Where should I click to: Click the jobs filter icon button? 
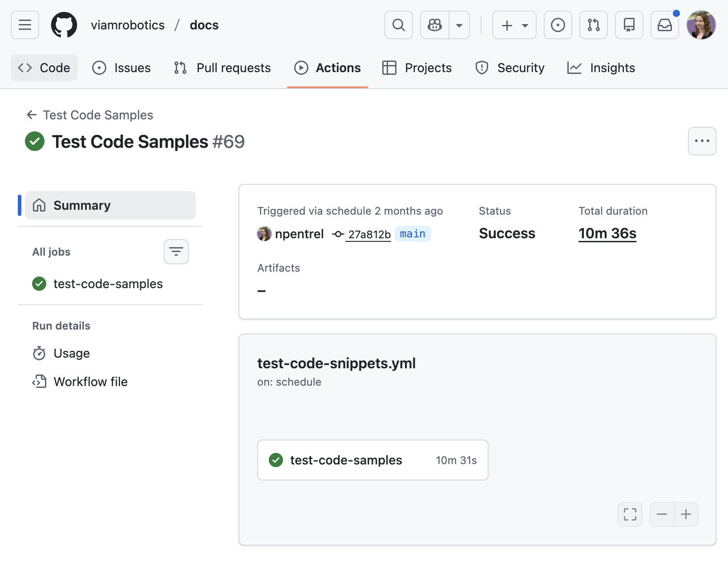[x=176, y=252]
